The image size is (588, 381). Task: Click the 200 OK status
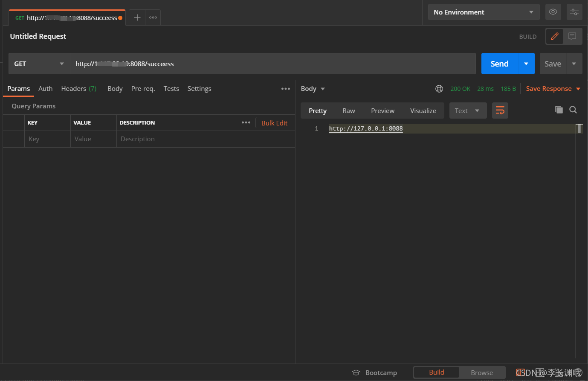click(460, 89)
